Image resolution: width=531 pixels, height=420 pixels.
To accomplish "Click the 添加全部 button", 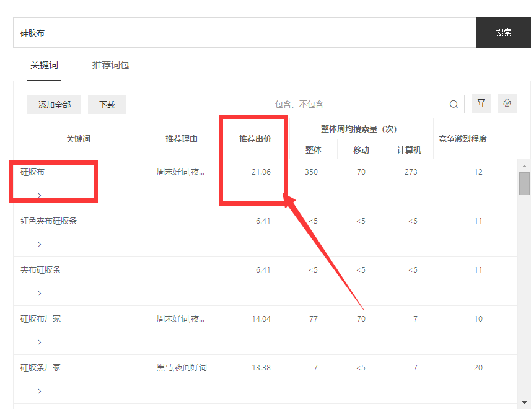I will click(x=54, y=104).
